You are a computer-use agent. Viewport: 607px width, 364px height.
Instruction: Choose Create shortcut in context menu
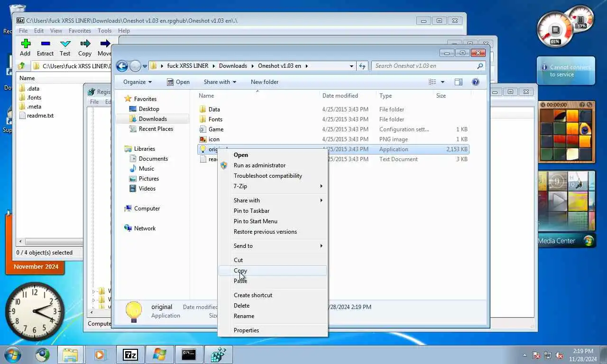point(272,295)
